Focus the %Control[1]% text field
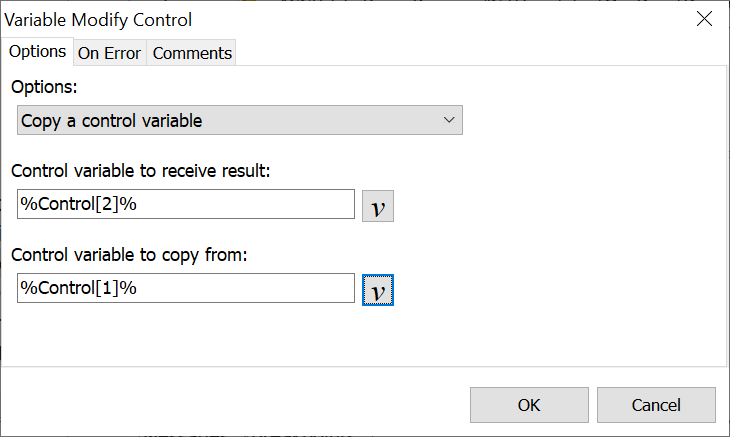The width and height of the screenshot is (730, 437). click(186, 288)
